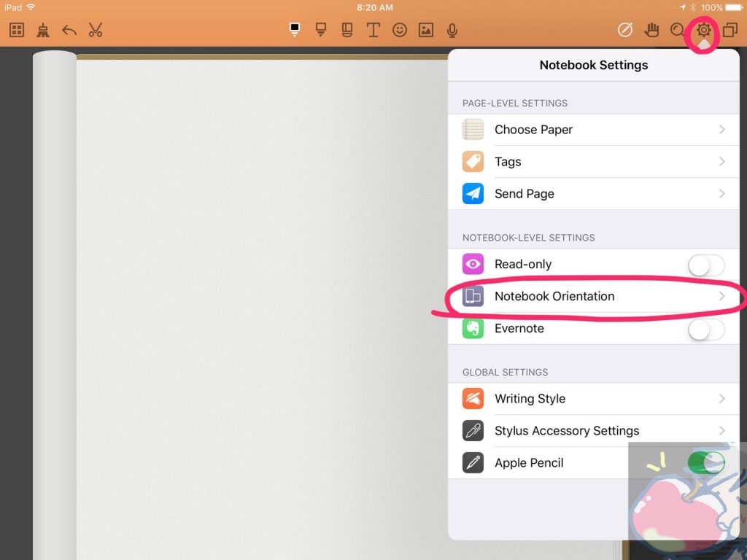Select the pen tool in the toolbar
747x560 pixels.
[x=293, y=30]
